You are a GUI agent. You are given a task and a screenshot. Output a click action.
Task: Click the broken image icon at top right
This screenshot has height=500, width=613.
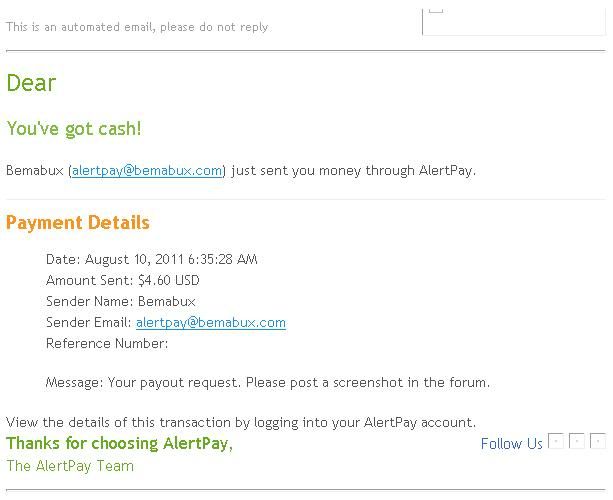(x=436, y=11)
